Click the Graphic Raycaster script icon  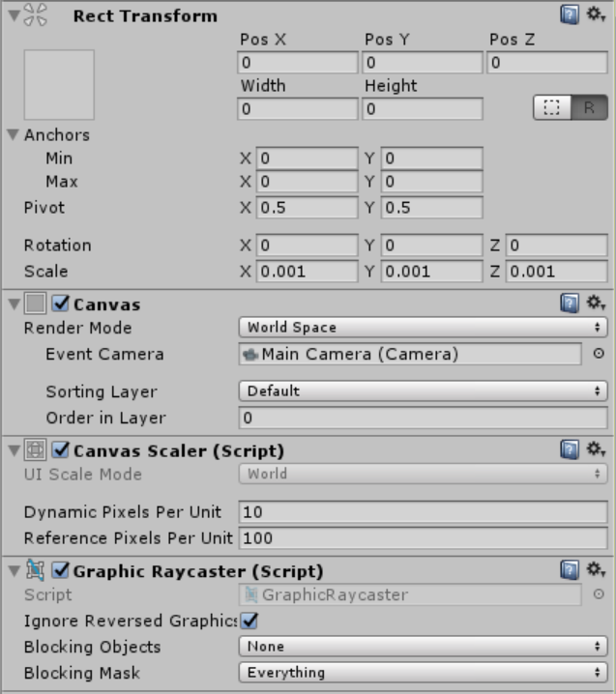coord(35,571)
